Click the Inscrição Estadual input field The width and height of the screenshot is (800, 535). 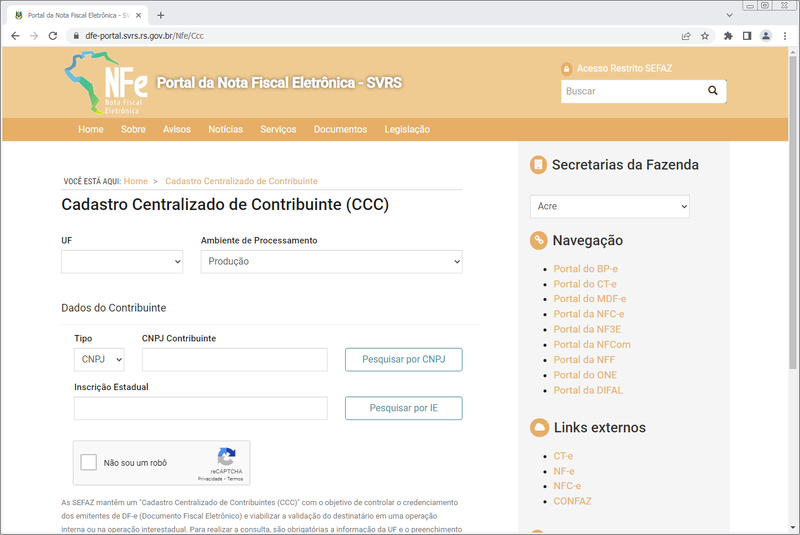(201, 408)
